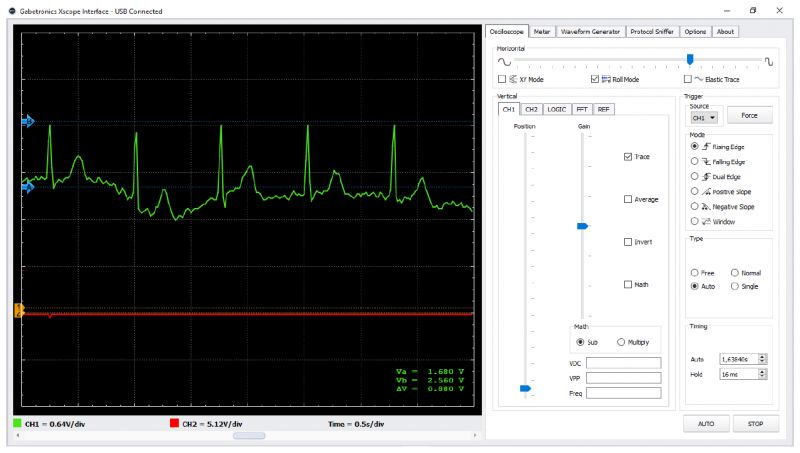This screenshot has height=453, width=800.
Task: Click the Elastic Trace icon
Action: point(698,79)
